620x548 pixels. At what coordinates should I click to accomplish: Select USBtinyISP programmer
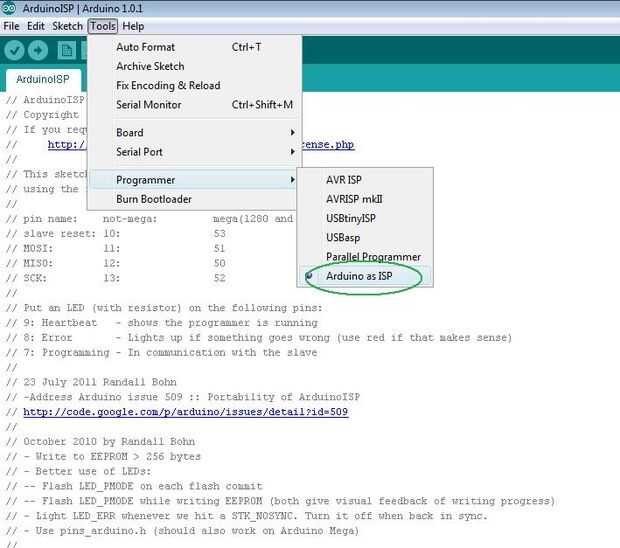tap(365, 218)
